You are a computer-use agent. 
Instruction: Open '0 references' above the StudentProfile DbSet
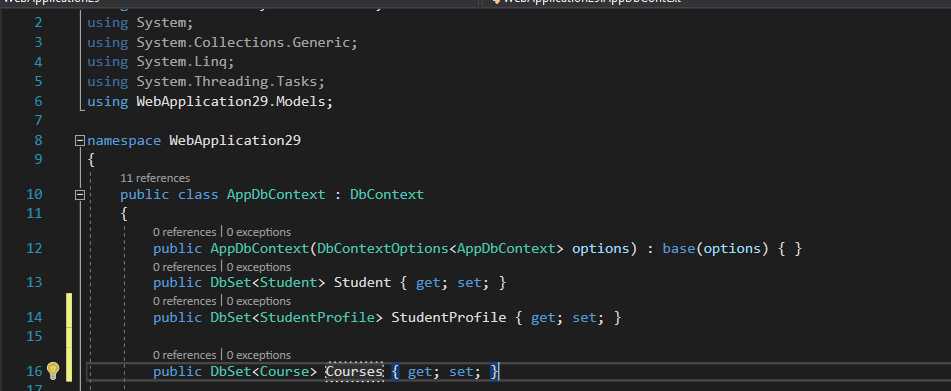coord(184,301)
